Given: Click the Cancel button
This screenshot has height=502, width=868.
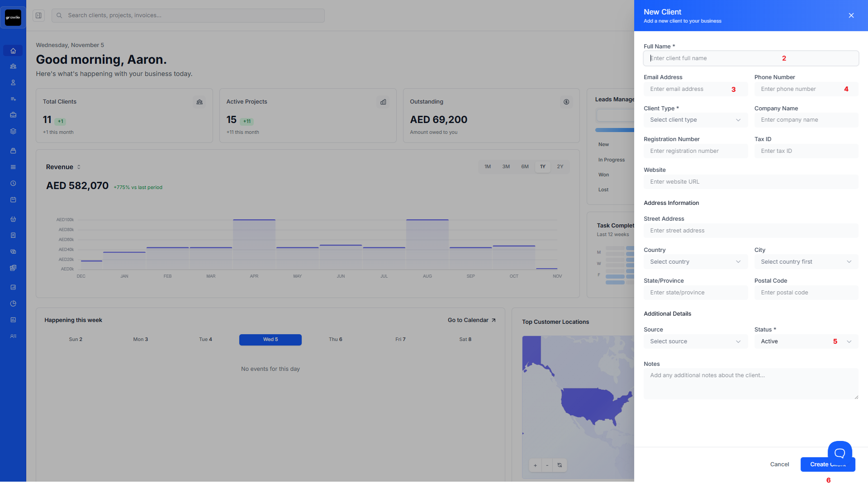Looking at the screenshot, I should coord(779,464).
